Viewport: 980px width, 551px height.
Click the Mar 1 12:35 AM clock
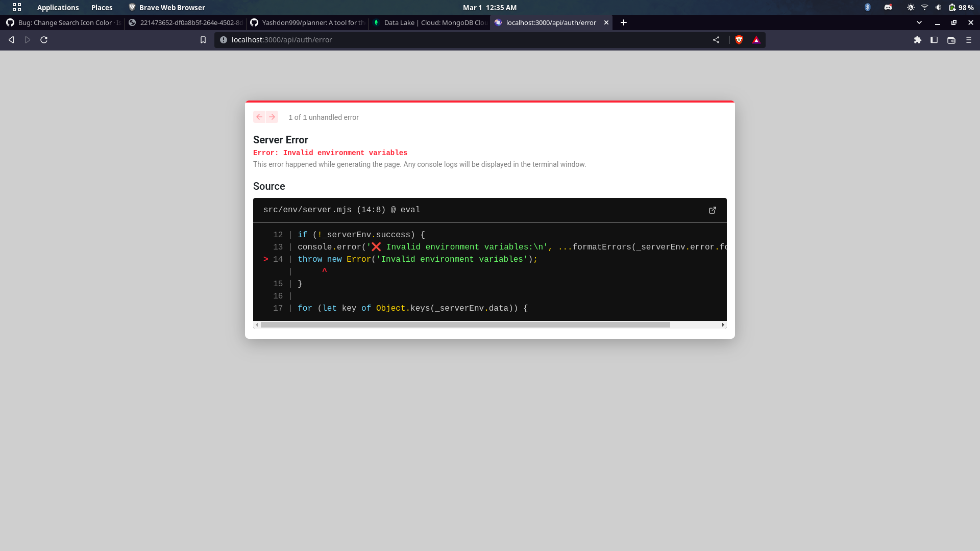click(x=489, y=8)
